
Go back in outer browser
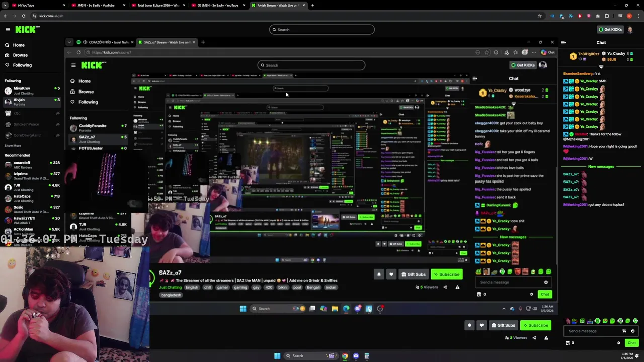[6, 16]
